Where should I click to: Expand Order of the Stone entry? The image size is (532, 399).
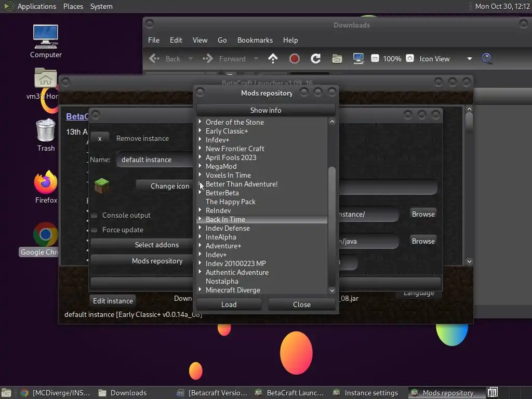tap(200, 122)
